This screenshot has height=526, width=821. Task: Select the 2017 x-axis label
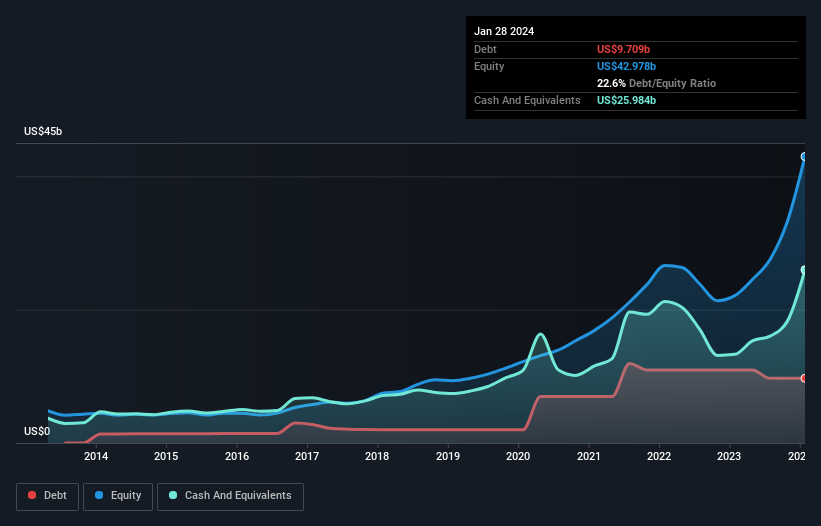pos(307,456)
